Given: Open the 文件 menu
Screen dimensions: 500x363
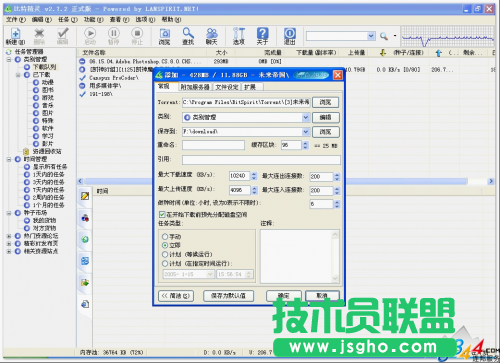Looking at the screenshot, I should [x=15, y=20].
